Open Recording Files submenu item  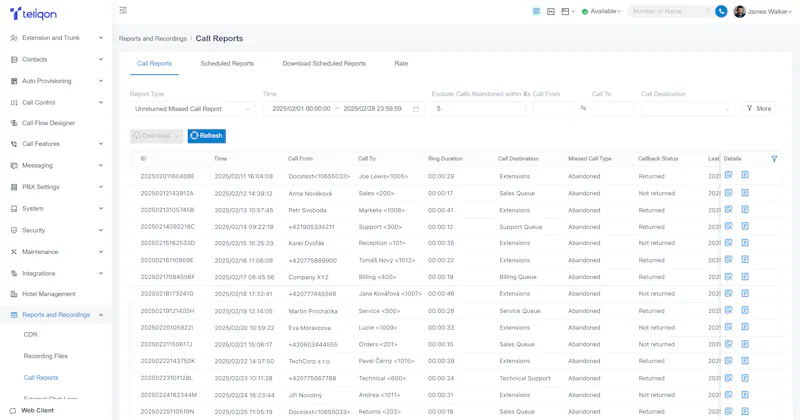[x=45, y=356]
